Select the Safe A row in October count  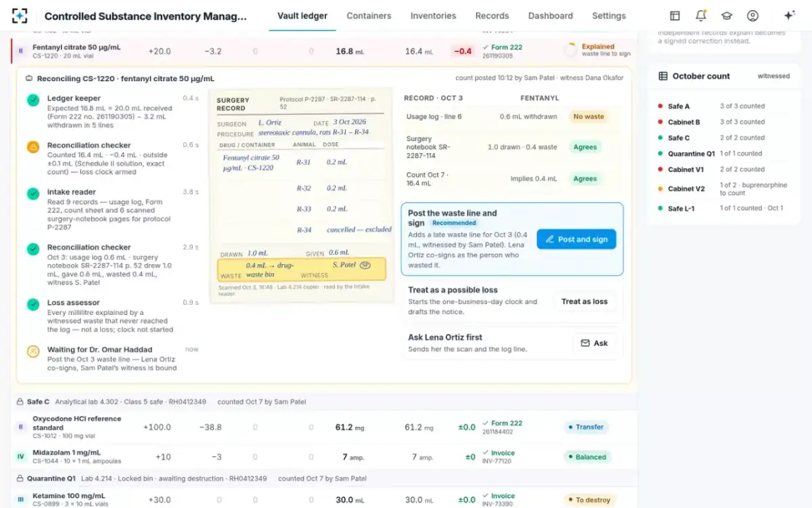point(723,106)
